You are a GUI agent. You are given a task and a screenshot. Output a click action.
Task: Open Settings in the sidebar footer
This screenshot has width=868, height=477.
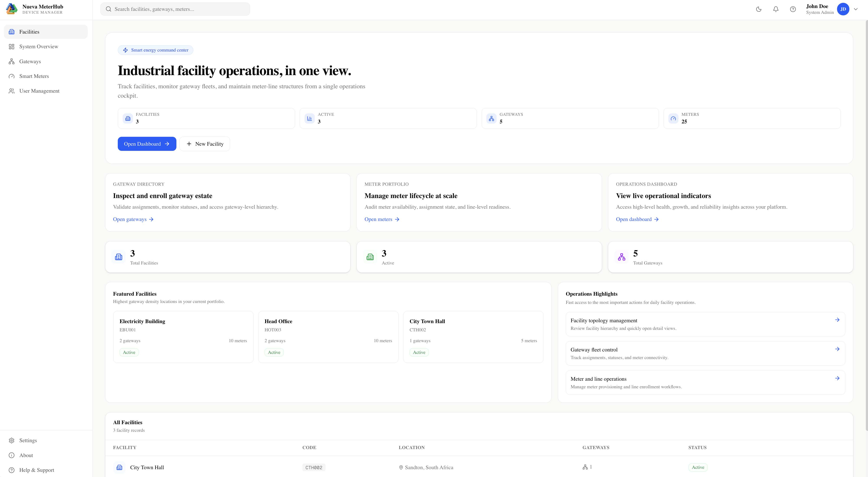(46, 440)
